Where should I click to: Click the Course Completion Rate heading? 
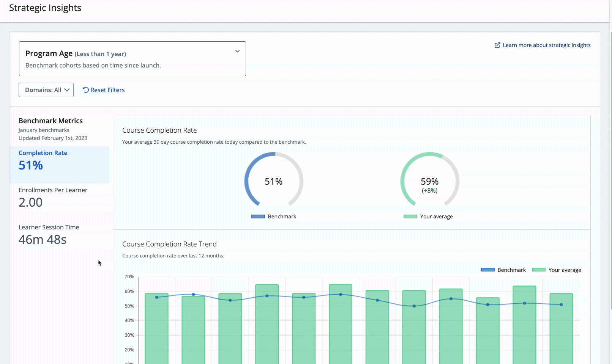[x=159, y=130]
